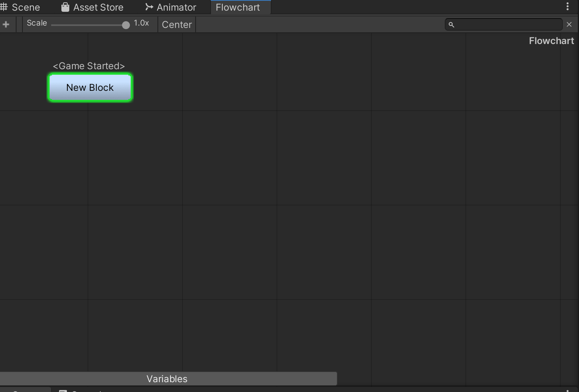Click the <Game Started> event label
Image resolution: width=579 pixels, height=392 pixels.
tap(89, 66)
